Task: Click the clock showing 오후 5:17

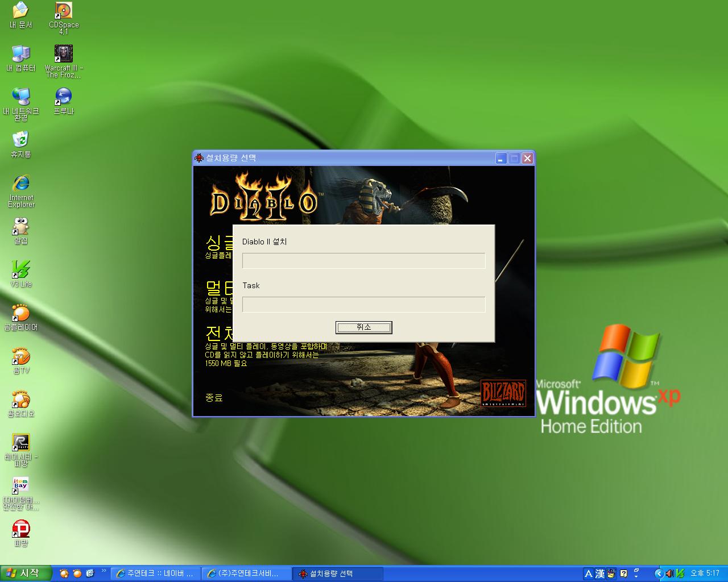Action: 705,574
